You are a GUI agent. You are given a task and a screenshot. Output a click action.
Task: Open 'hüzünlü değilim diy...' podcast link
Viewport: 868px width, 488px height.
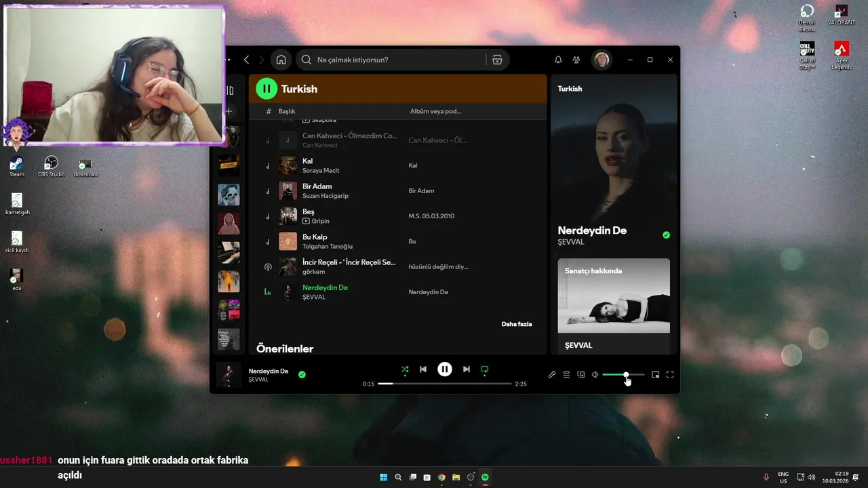[x=438, y=266]
